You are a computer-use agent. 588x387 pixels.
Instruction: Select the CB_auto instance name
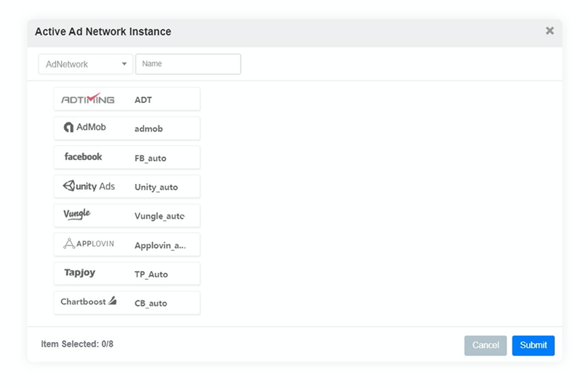pyautogui.click(x=151, y=303)
